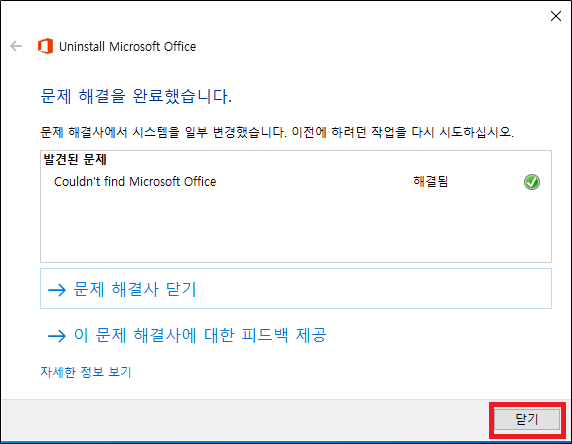Click the 문제 해결사에서 시스템을 일부 변경했습니다 description
572x444 pixels.
click(277, 132)
